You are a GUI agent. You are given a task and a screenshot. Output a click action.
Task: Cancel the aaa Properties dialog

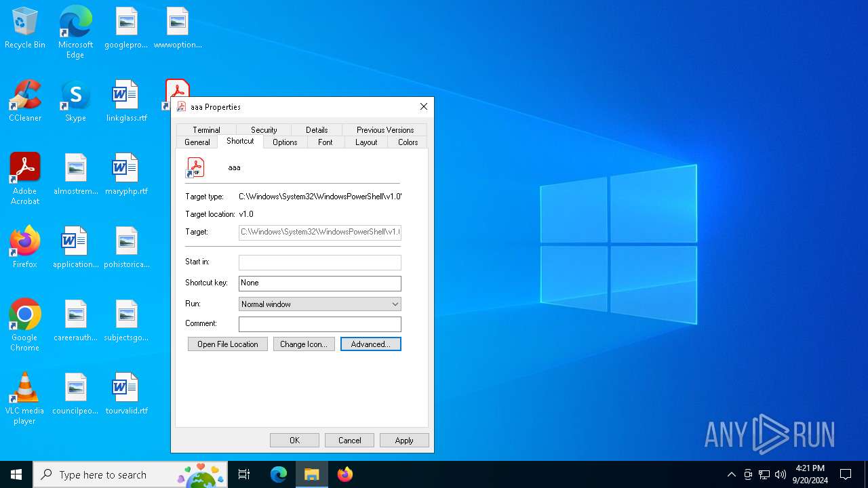coord(350,440)
